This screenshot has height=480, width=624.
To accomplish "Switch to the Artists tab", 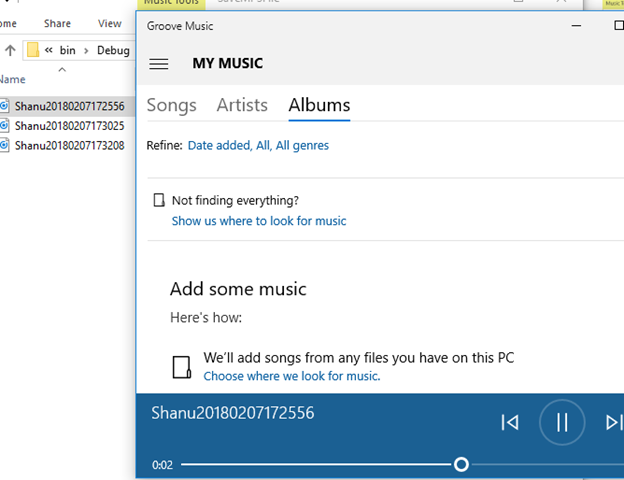I will (242, 105).
